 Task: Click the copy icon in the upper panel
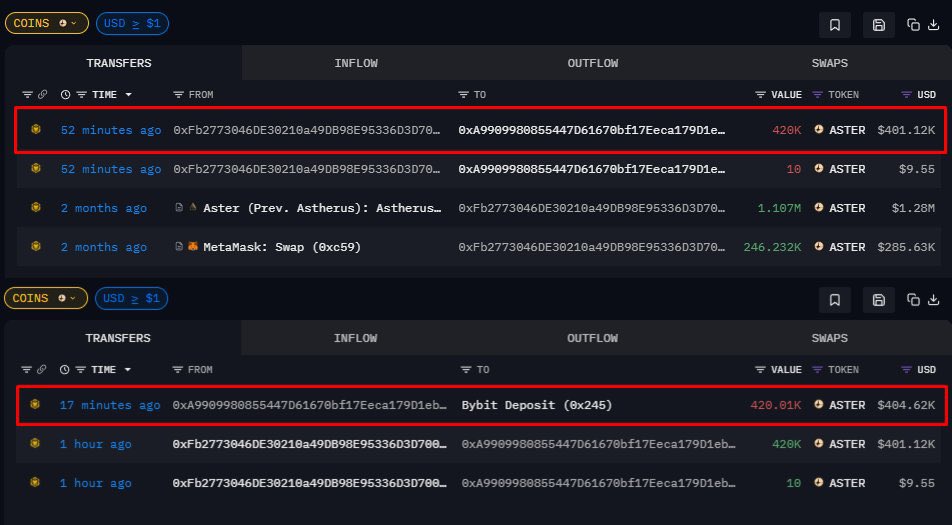pyautogui.click(x=913, y=25)
